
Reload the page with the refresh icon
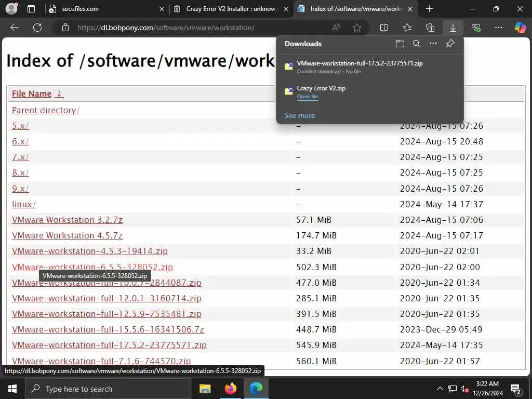(37, 28)
